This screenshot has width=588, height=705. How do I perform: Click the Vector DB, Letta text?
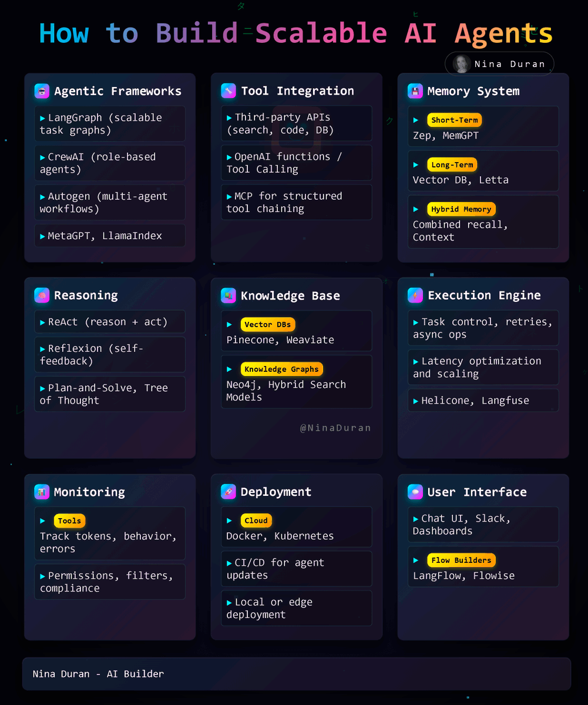click(461, 180)
